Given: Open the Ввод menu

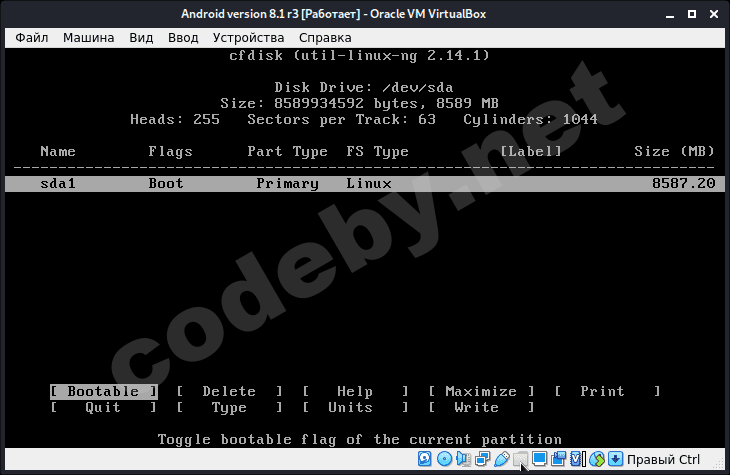Looking at the screenshot, I should coord(183,38).
